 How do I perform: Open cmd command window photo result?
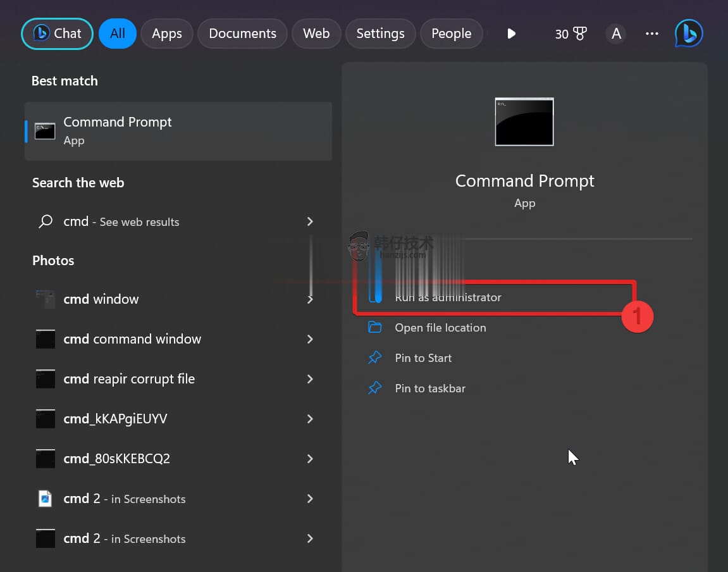[x=132, y=339]
